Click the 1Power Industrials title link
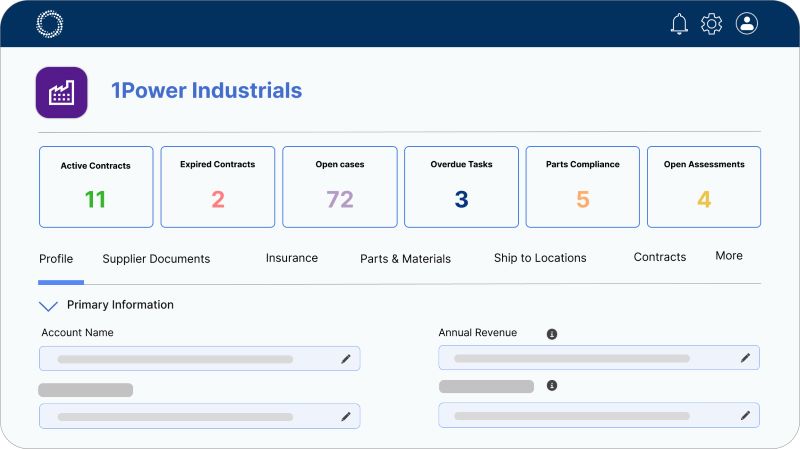The width and height of the screenshot is (800, 449). pyautogui.click(x=206, y=91)
